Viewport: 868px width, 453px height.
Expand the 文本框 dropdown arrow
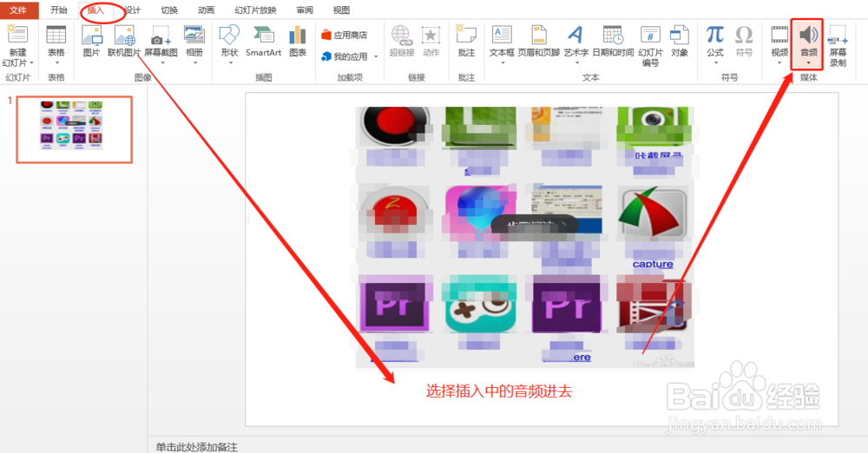(503, 62)
